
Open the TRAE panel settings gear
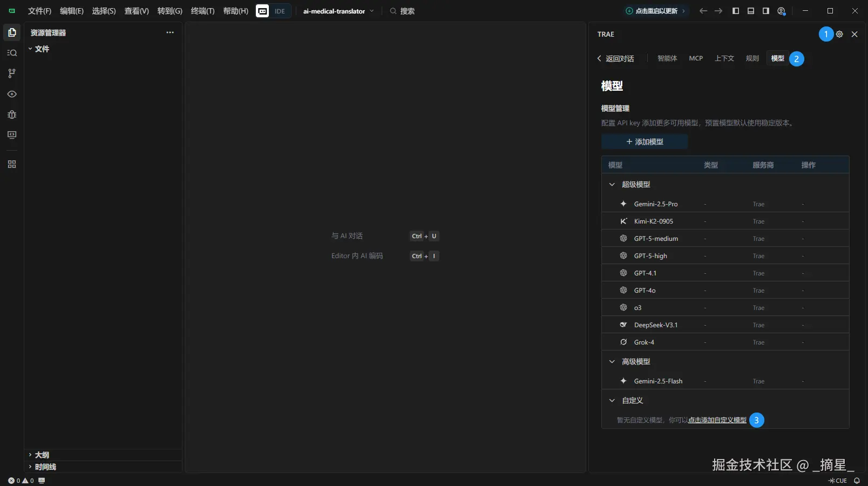click(839, 34)
